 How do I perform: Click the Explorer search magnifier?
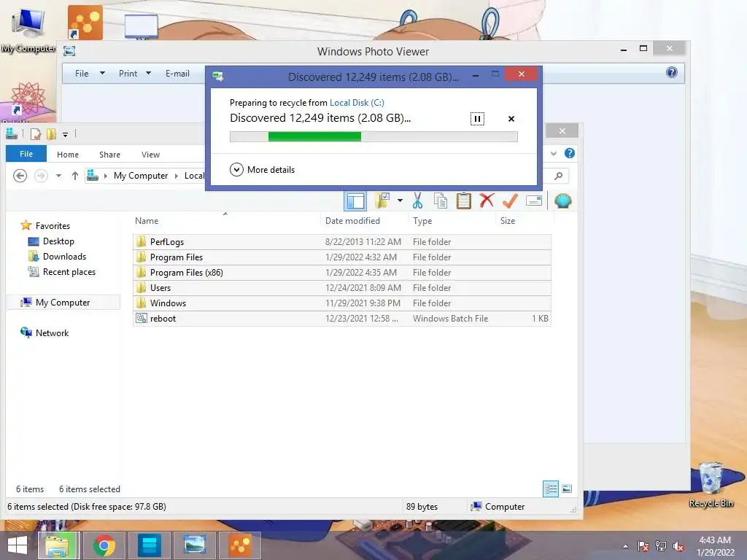[558, 176]
